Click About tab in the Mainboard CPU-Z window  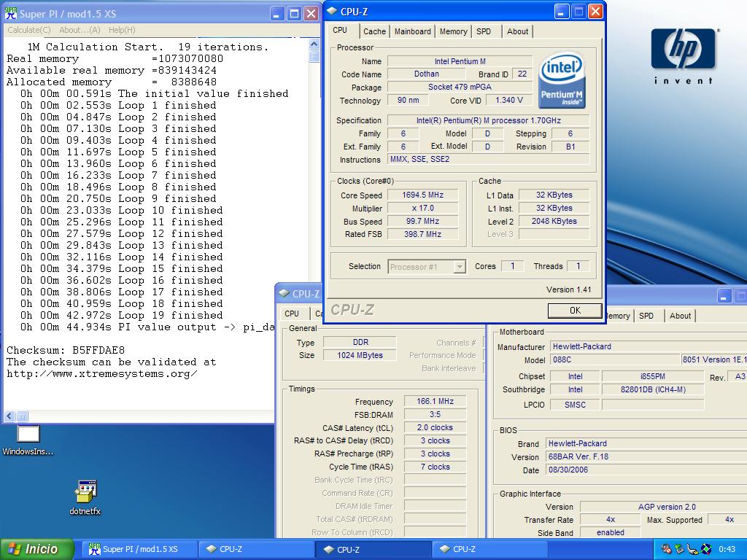click(x=680, y=316)
